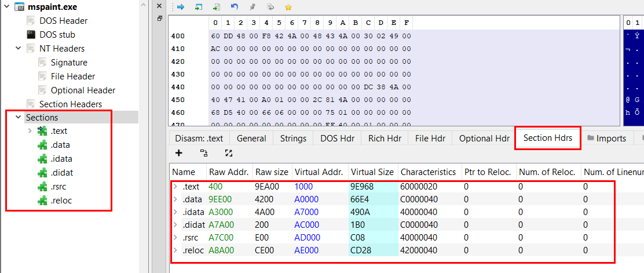The height and width of the screenshot is (273, 644).
Task: Collapse the NT Headers tree node
Action: 18,48
